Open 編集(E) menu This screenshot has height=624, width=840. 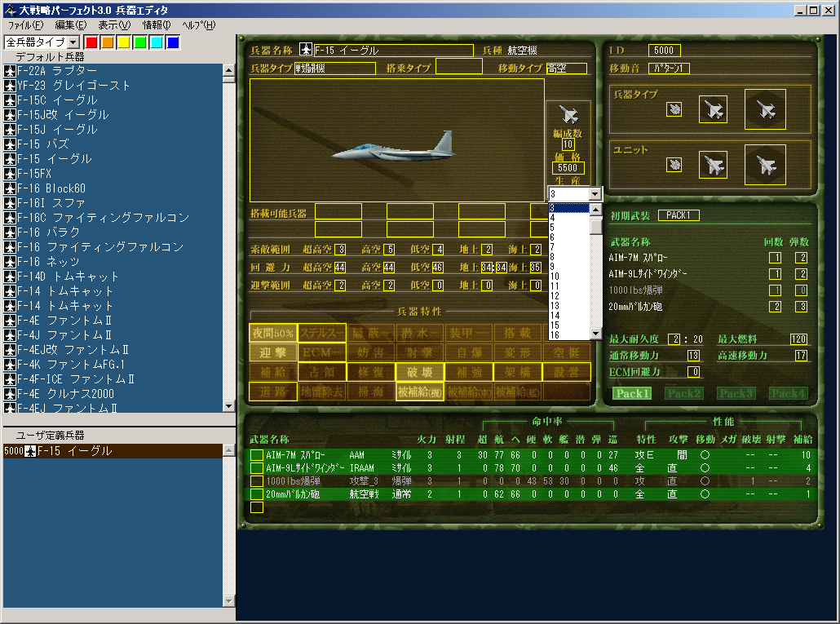click(x=70, y=25)
